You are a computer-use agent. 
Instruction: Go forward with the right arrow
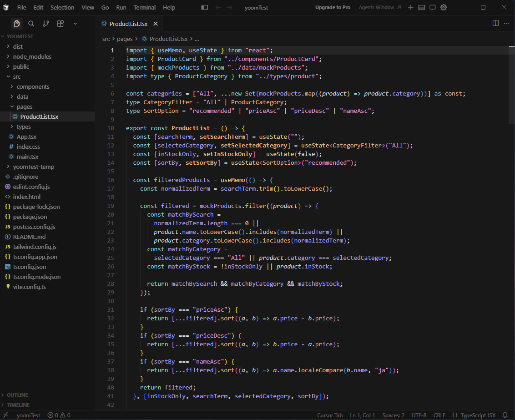[229, 7]
